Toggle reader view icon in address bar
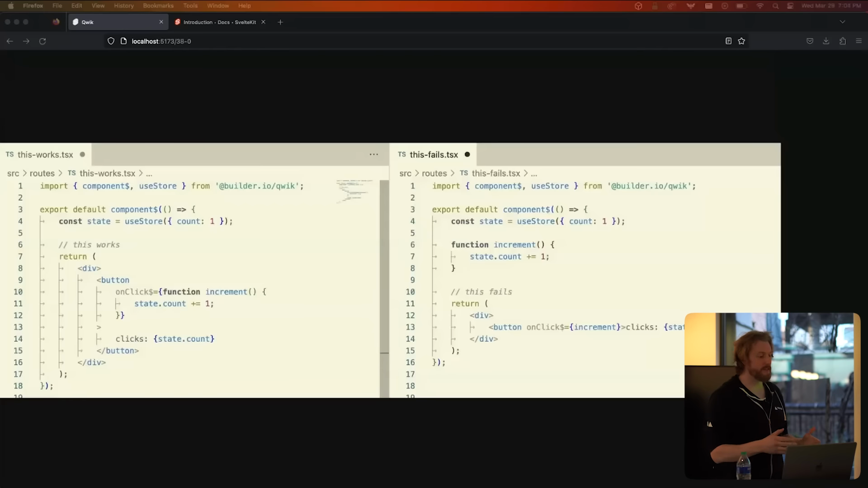Image resolution: width=868 pixels, height=488 pixels. pos(728,41)
